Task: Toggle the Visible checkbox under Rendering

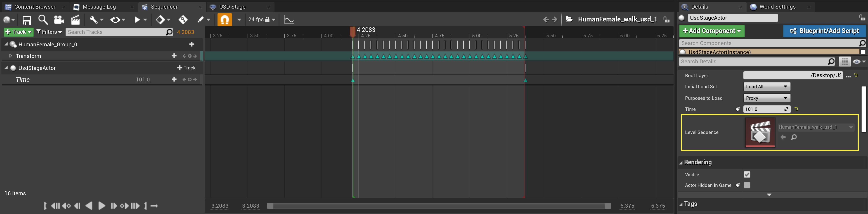Action: [x=747, y=175]
